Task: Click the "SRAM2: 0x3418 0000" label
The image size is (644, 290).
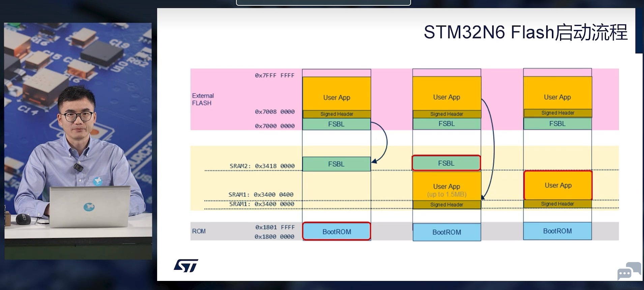Action: coord(262,166)
